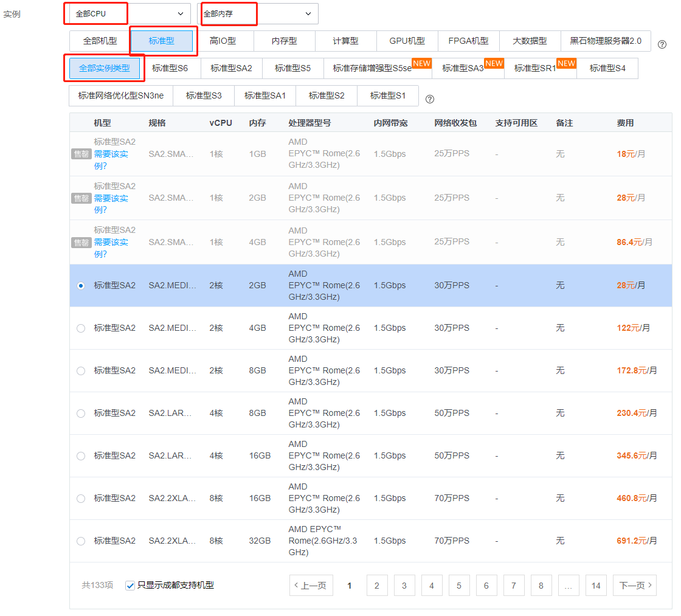Select the 计算型 tab
This screenshot has width=681, height=616.
(346, 41)
